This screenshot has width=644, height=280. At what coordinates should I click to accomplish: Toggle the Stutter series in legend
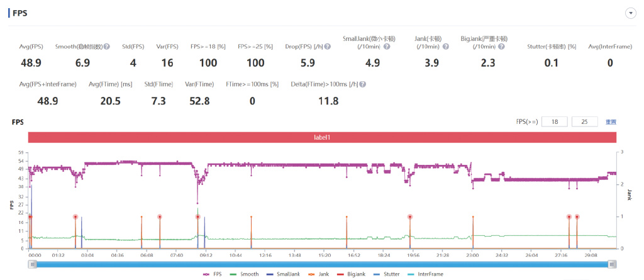coord(384,274)
